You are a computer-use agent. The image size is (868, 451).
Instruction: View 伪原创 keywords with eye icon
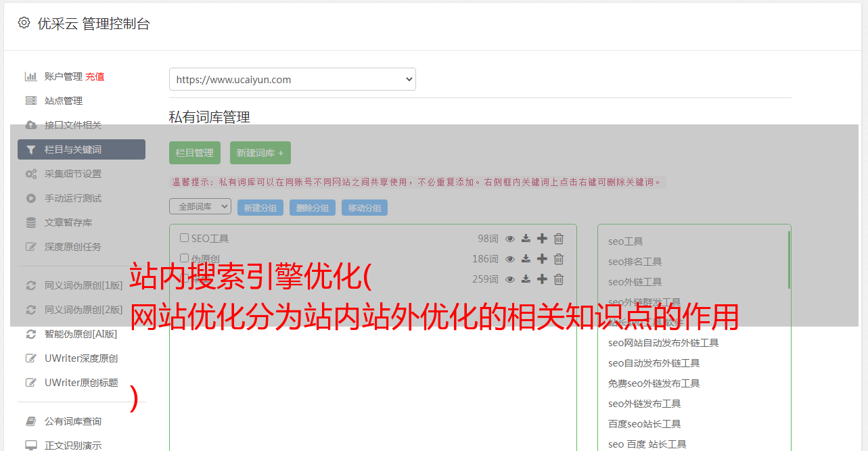pos(510,259)
